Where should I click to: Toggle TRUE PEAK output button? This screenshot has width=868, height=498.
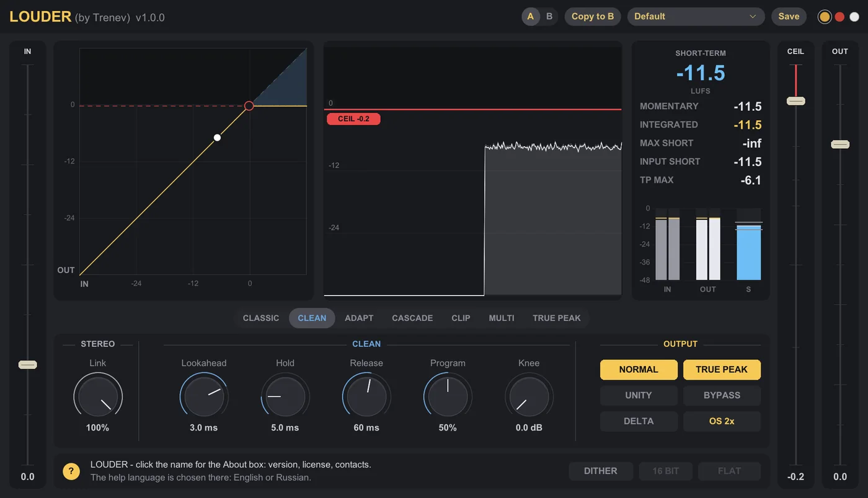click(x=722, y=370)
